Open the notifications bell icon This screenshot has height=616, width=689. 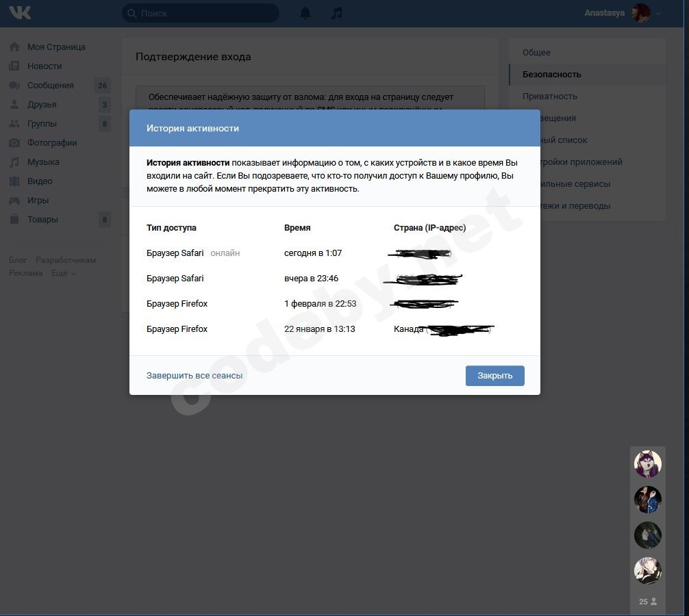(x=305, y=13)
